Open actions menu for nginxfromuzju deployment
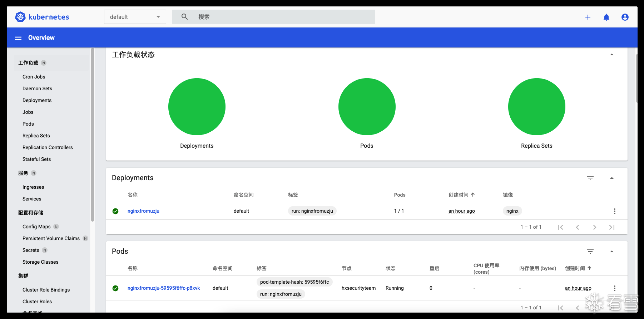This screenshot has height=319, width=644. point(615,211)
